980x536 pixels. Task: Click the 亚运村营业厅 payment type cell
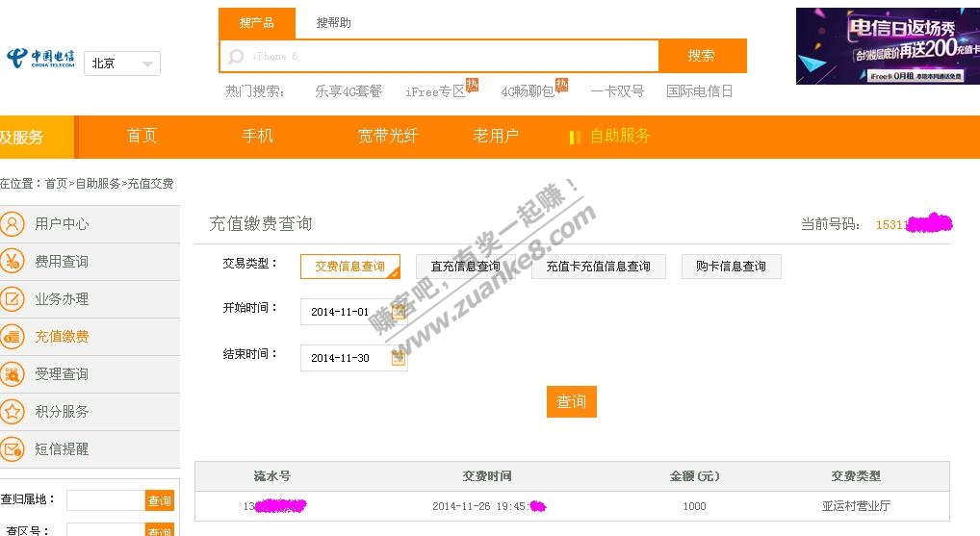[x=856, y=506]
